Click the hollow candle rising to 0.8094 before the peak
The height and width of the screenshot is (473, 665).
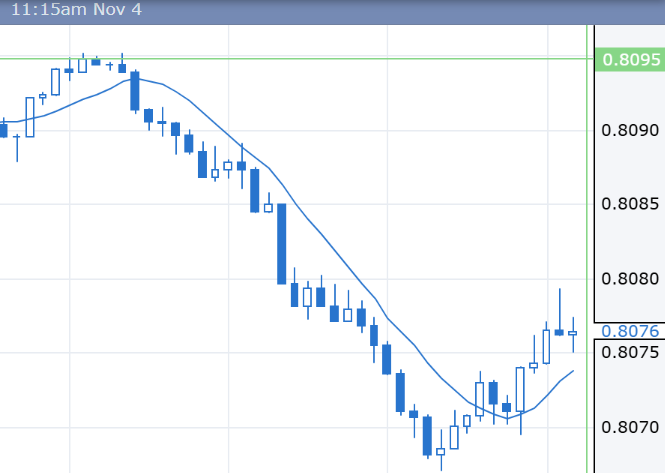tap(56, 81)
